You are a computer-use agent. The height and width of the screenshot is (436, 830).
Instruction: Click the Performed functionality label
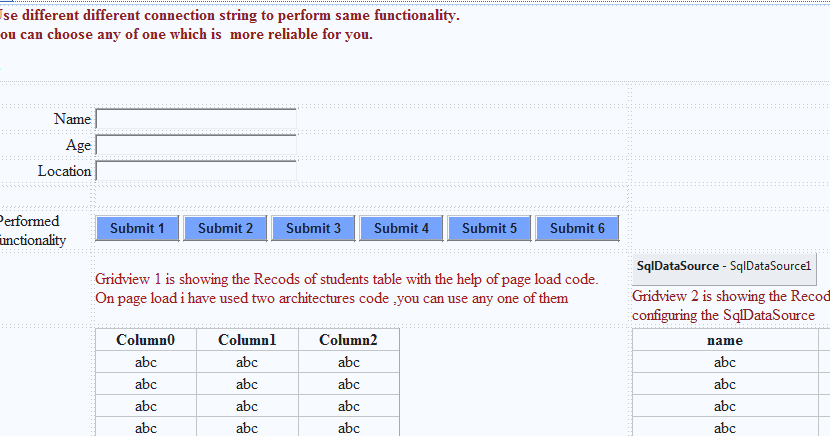click(x=33, y=231)
